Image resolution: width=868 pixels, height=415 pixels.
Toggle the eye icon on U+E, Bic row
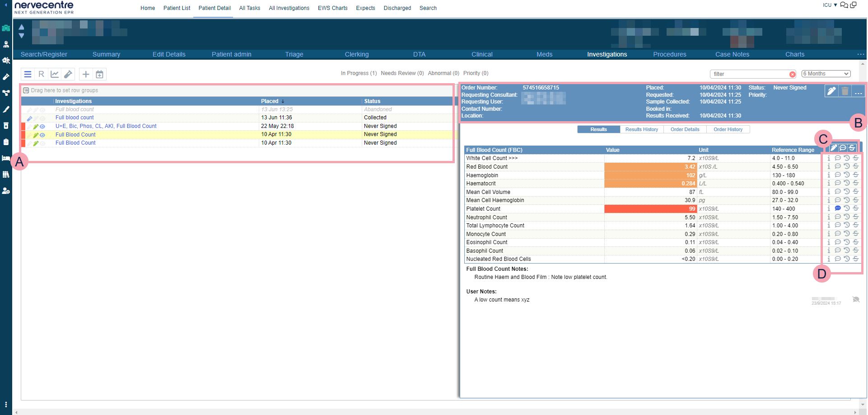(x=42, y=127)
